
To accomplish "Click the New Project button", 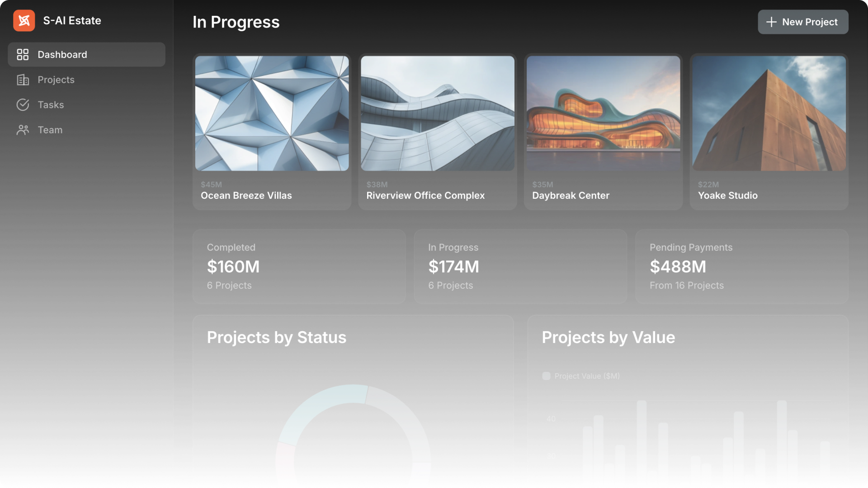I will pos(804,21).
